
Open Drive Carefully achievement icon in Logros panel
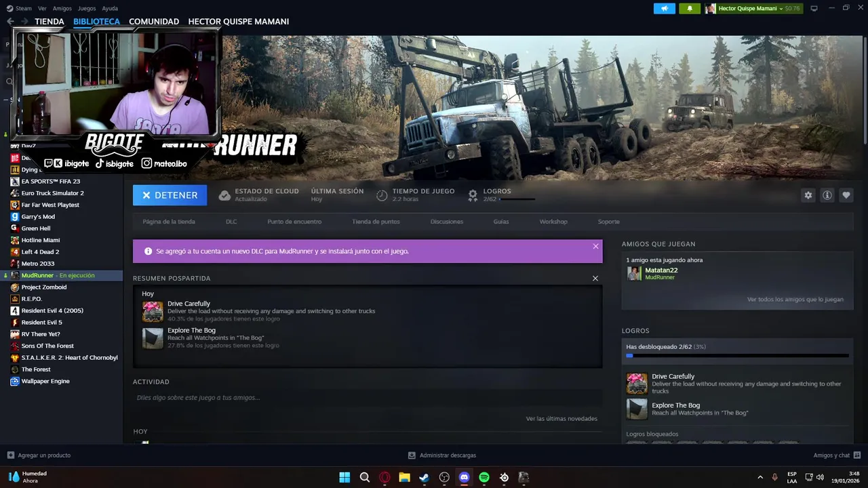pyautogui.click(x=637, y=384)
